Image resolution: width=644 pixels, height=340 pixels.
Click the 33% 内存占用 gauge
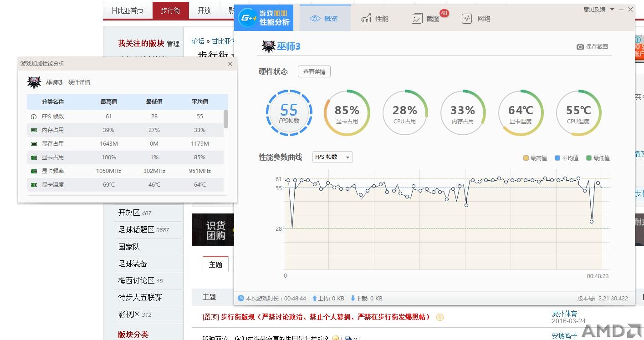463,113
